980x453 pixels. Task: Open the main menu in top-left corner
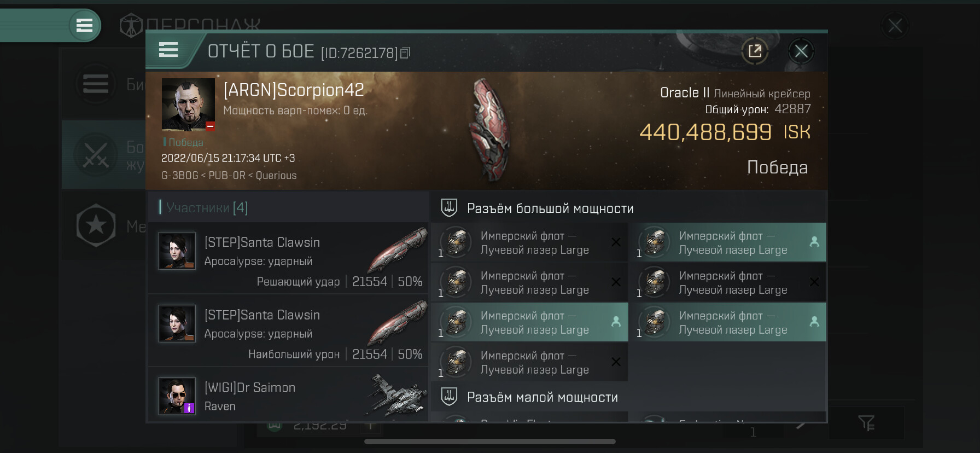[x=84, y=25]
